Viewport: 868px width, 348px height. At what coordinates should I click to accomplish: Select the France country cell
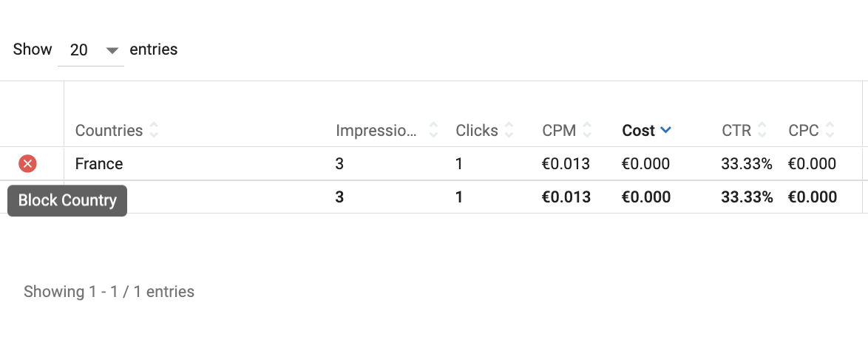tap(99, 163)
